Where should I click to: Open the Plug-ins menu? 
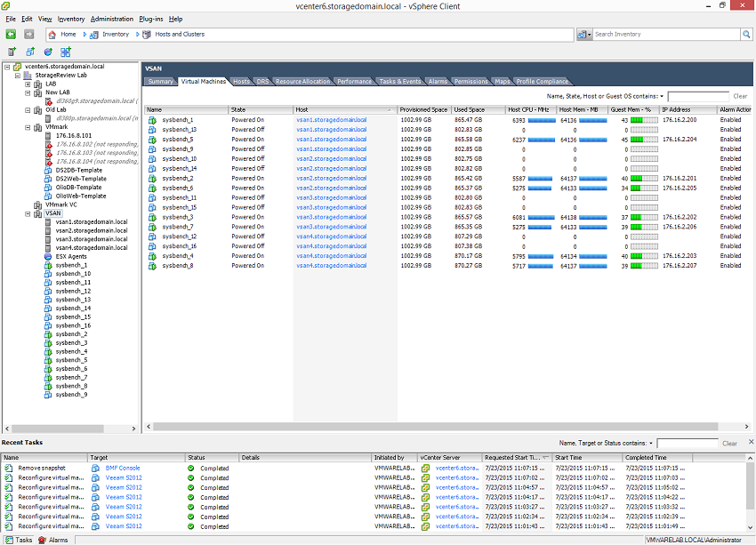tap(151, 19)
